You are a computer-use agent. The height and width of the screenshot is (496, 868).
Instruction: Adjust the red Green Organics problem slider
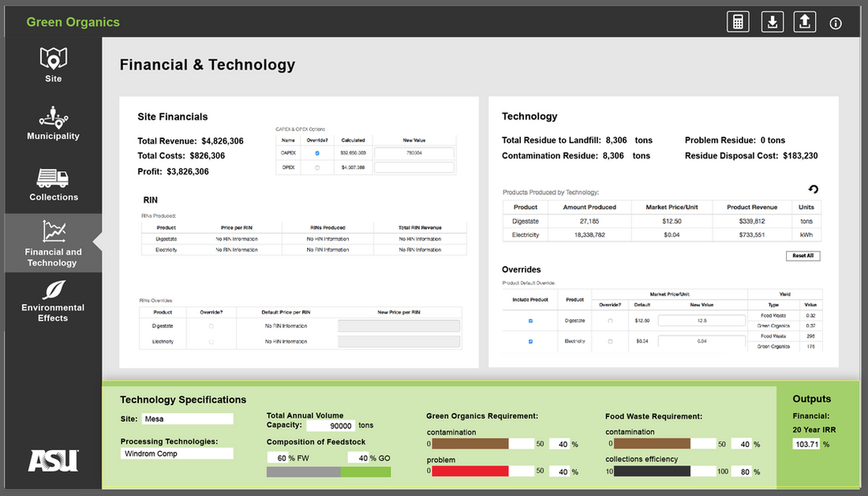[470, 471]
